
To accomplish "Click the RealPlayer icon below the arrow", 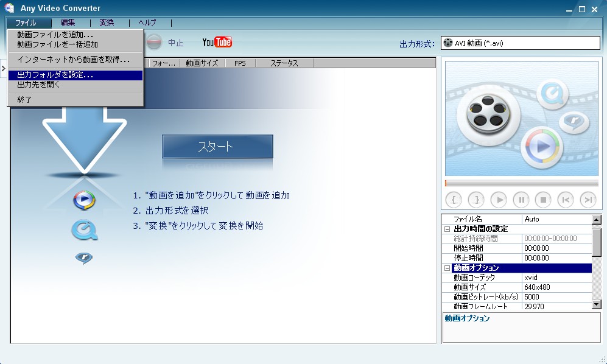I will [x=84, y=258].
